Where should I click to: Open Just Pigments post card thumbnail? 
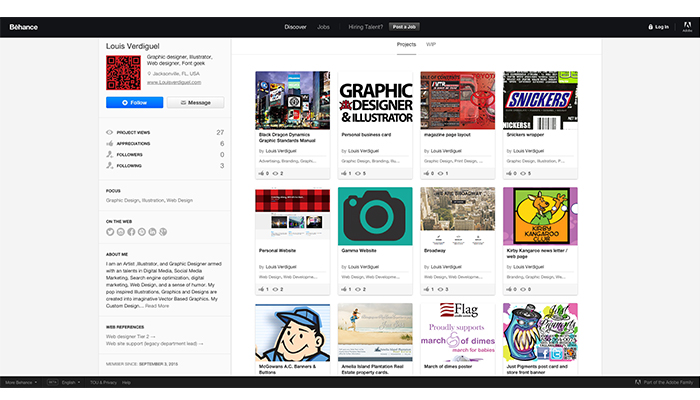pyautogui.click(x=540, y=332)
